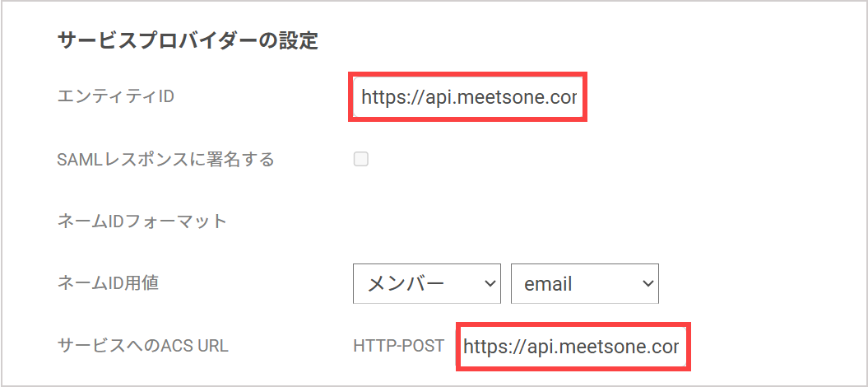Click the SAMLレスポンスに署名する label text
Image resolution: width=868 pixels, height=387 pixels.
click(x=166, y=160)
